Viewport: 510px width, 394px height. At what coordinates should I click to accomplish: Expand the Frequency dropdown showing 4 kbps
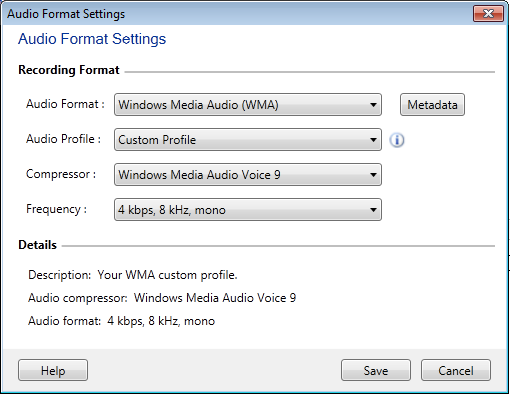pyautogui.click(x=248, y=210)
